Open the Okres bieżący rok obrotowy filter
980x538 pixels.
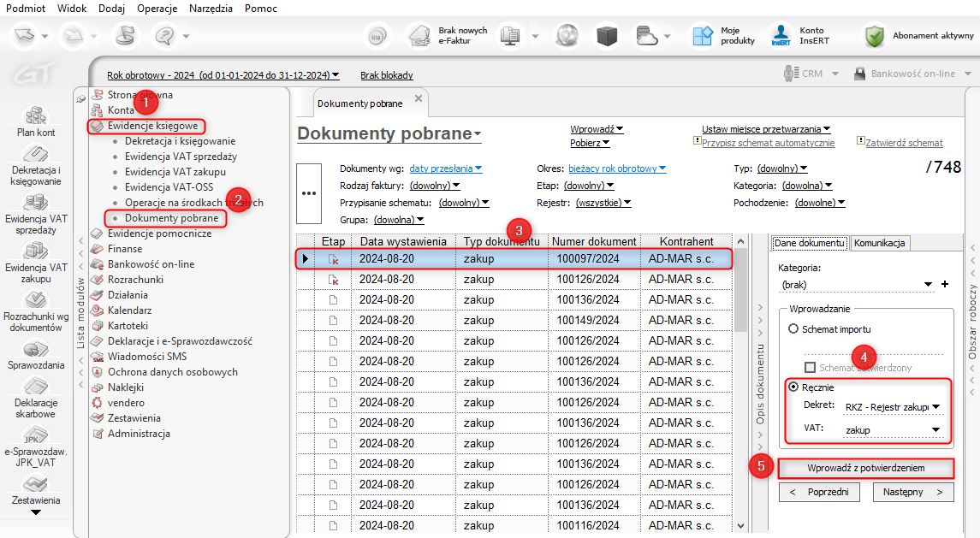click(615, 168)
